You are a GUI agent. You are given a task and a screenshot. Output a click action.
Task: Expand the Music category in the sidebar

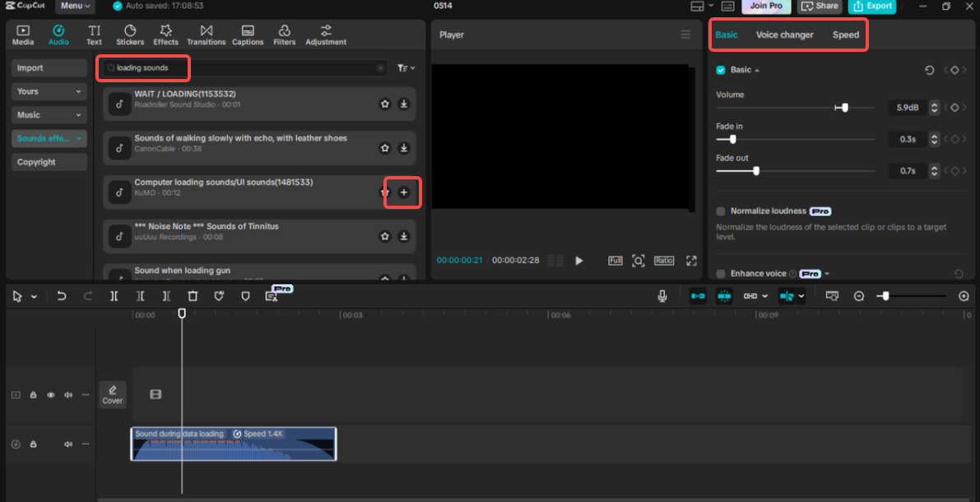click(x=48, y=114)
